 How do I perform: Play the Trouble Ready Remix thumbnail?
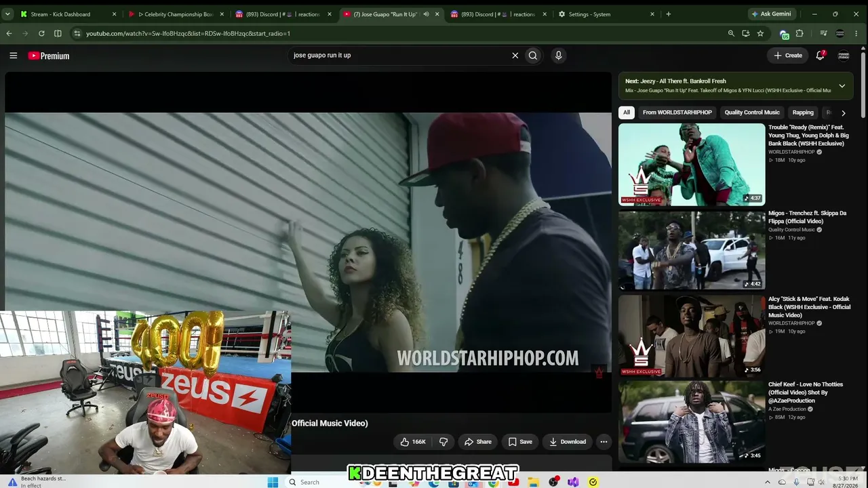(x=692, y=165)
